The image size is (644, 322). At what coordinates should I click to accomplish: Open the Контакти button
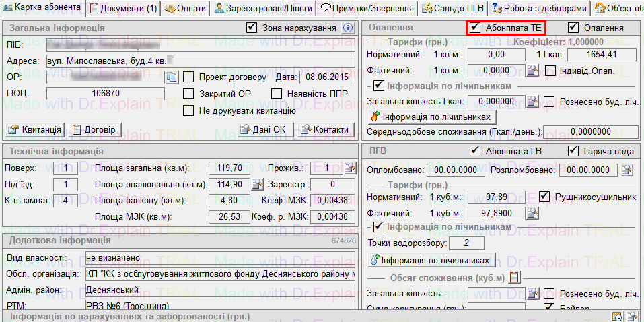324,129
